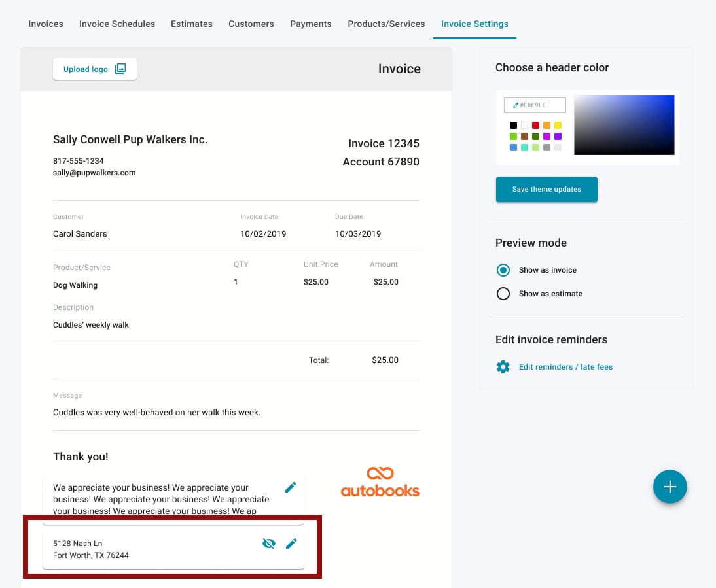Click the Save theme updates button
Viewport: 716px width, 588px height.
click(546, 189)
